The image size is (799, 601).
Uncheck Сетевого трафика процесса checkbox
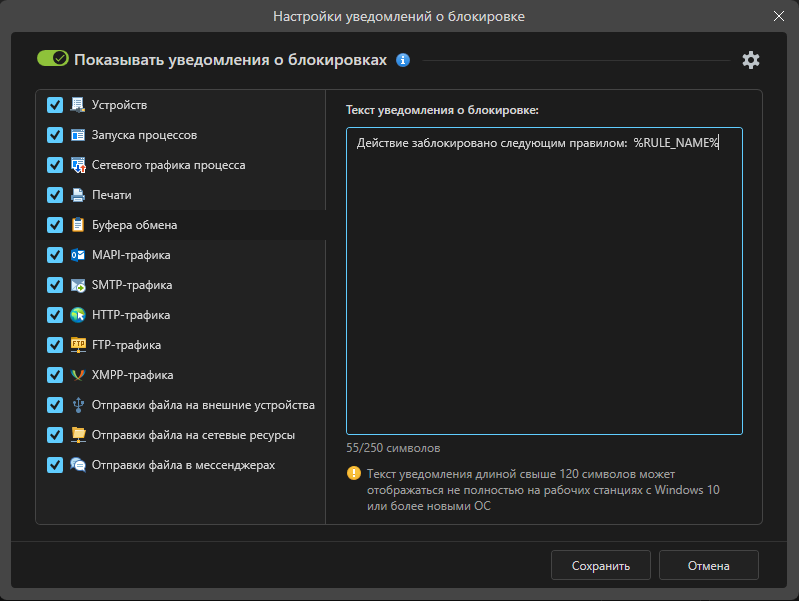[55, 165]
